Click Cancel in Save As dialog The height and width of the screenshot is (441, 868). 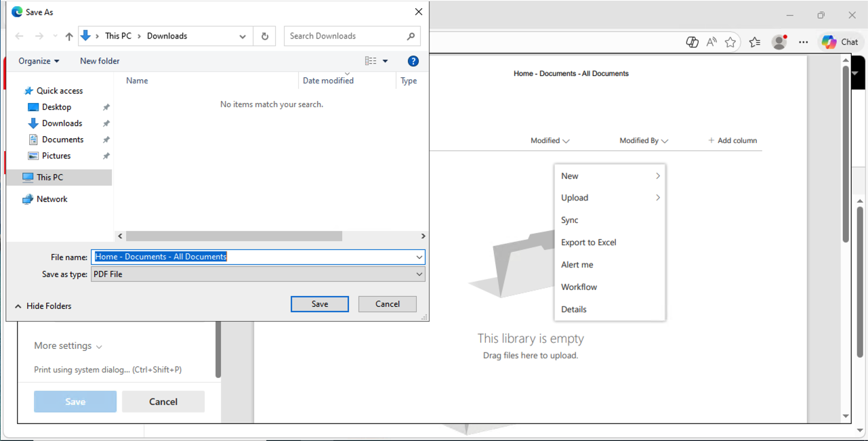point(388,304)
